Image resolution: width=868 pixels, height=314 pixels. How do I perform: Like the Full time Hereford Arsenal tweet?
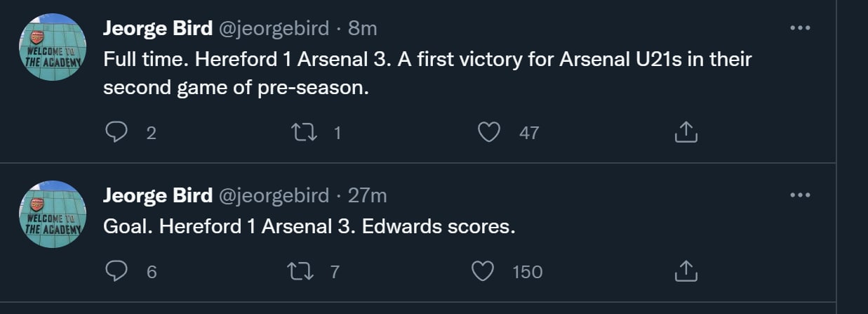tap(488, 132)
